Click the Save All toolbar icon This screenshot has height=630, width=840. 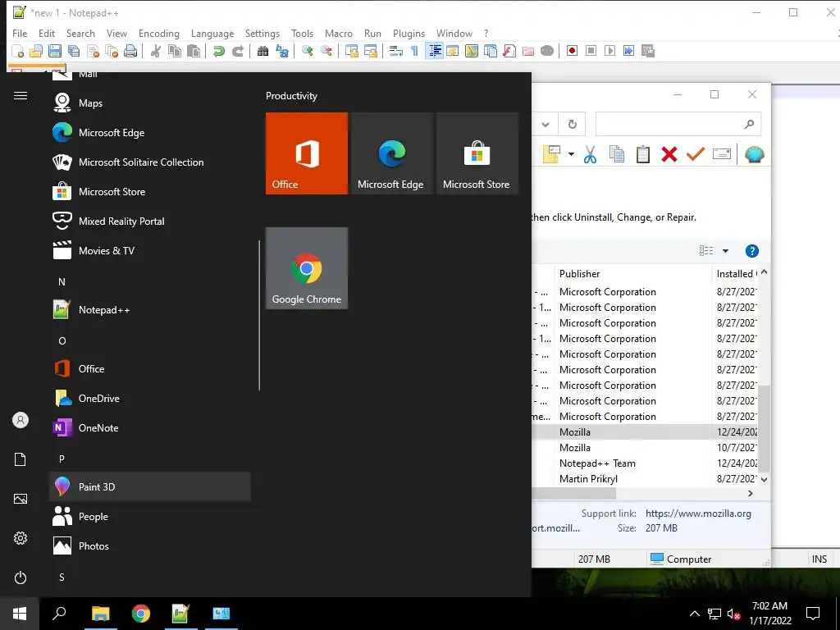pyautogui.click(x=73, y=51)
